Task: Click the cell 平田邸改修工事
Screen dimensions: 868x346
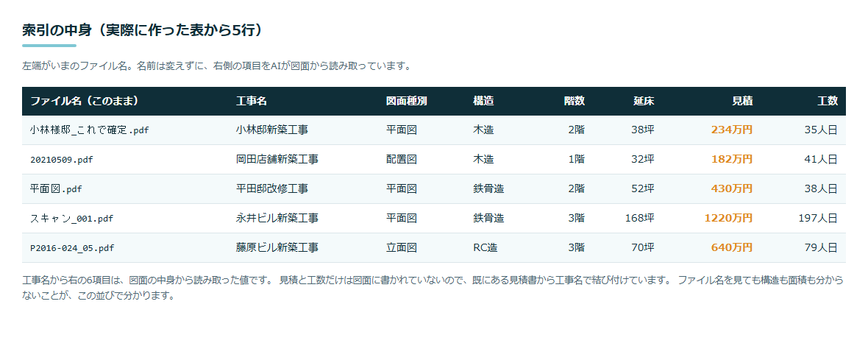Action: pyautogui.click(x=272, y=188)
